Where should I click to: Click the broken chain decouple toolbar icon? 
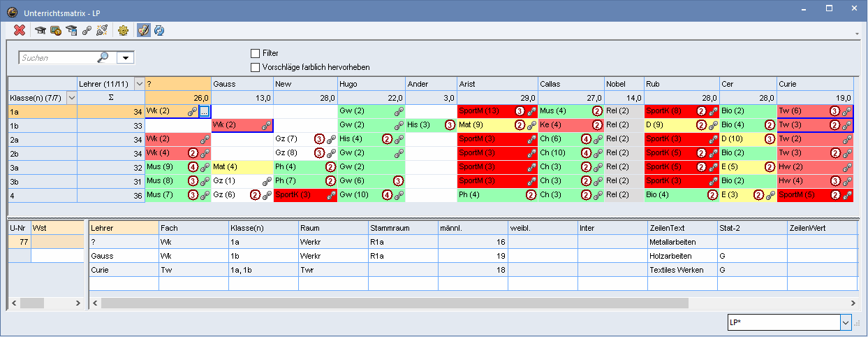point(102,30)
